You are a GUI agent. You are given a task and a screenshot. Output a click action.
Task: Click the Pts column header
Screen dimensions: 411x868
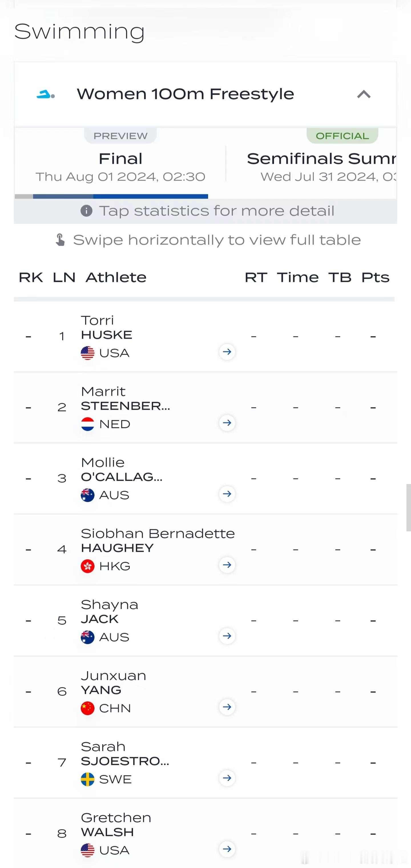point(375,278)
